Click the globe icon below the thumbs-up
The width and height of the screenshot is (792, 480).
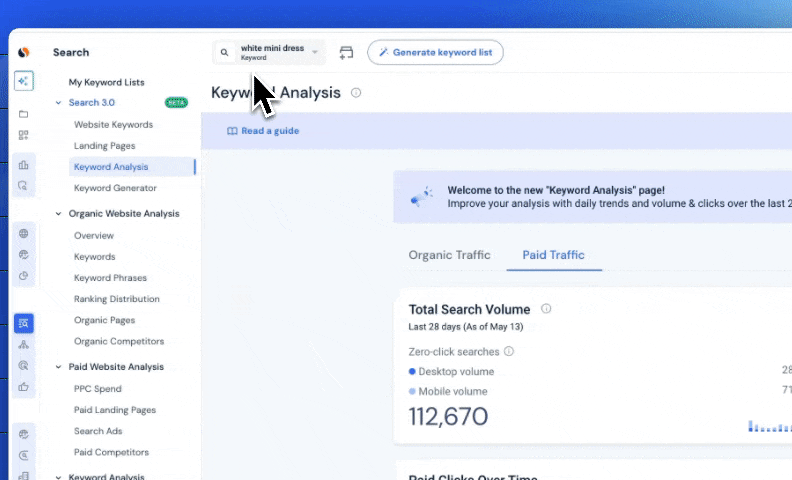pos(23,434)
